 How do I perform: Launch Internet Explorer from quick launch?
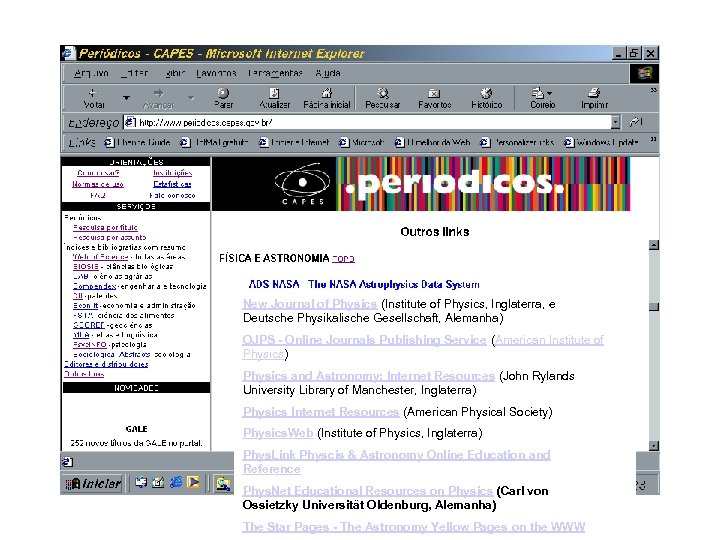point(176,483)
